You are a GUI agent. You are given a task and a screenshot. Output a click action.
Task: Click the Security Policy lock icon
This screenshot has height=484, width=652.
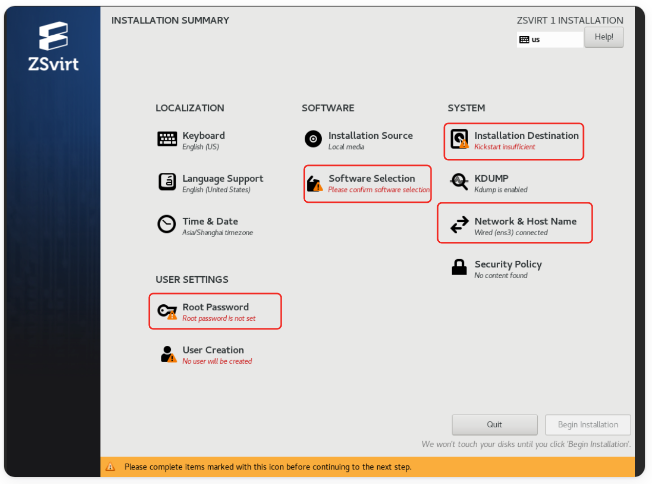coord(459,267)
